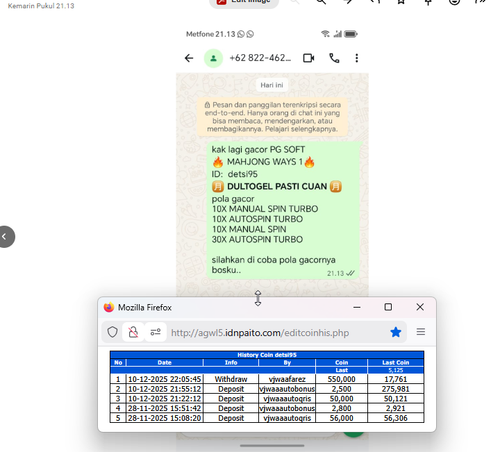Viewport: 500px width, 452px height.
Task: Go to previous image with the left chevron
Action: click(5, 237)
